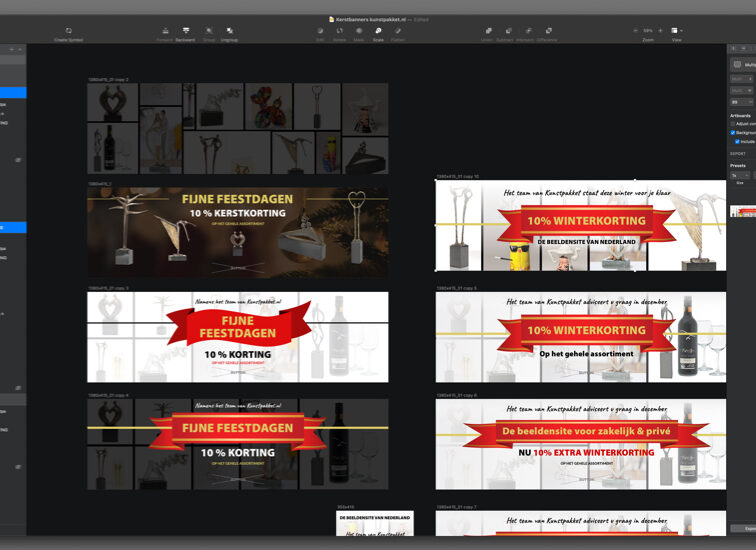
Task: Select the collage artboard of sculpture photos
Action: (238, 128)
